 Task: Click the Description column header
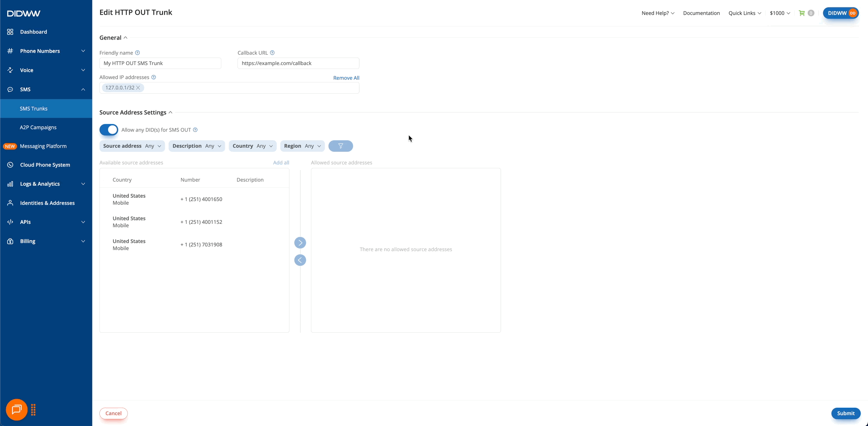(250, 180)
